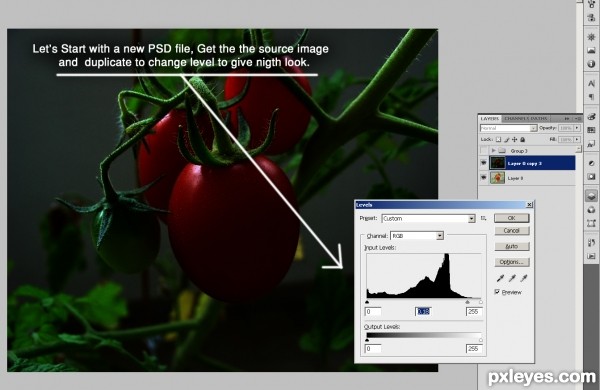The width and height of the screenshot is (600, 390).
Task: Click the Fill percentage field
Action: (566, 140)
